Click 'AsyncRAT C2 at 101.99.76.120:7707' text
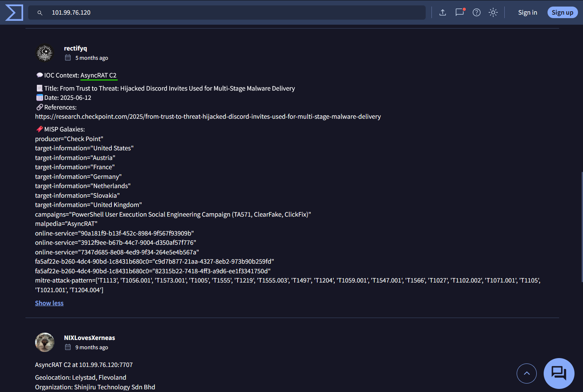The width and height of the screenshot is (583, 392). [x=84, y=365]
